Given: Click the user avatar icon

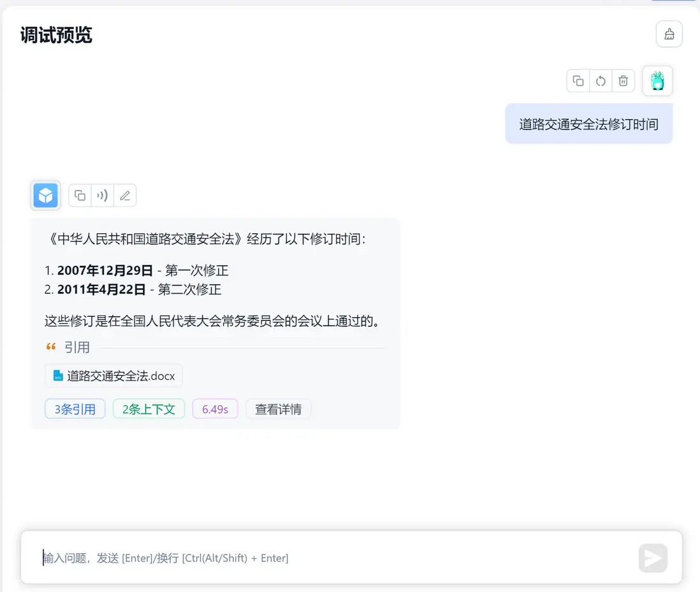Looking at the screenshot, I should (657, 81).
